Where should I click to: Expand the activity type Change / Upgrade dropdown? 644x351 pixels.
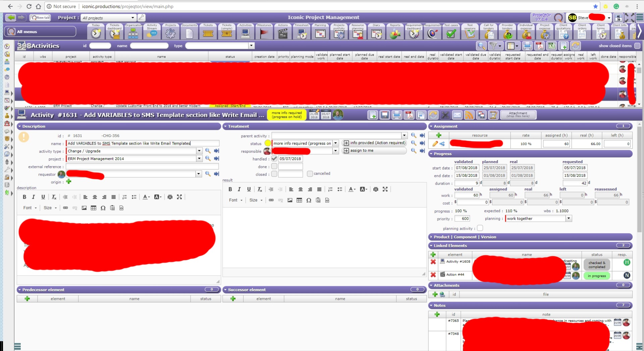(199, 151)
